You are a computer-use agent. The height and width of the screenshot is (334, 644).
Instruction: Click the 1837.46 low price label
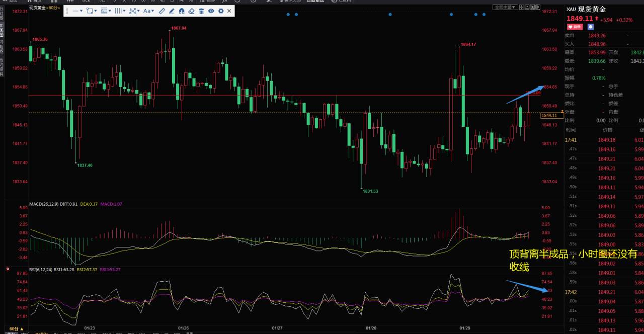click(85, 165)
